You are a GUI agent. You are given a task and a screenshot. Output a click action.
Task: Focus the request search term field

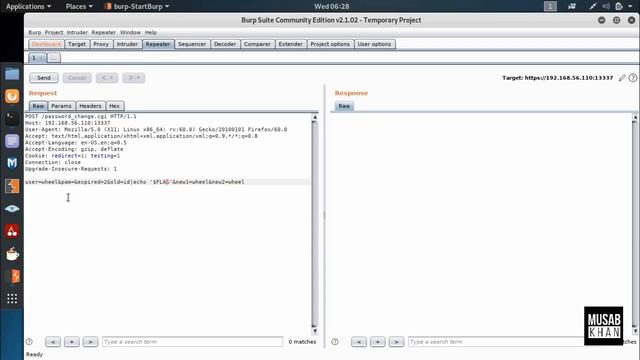[192, 342]
